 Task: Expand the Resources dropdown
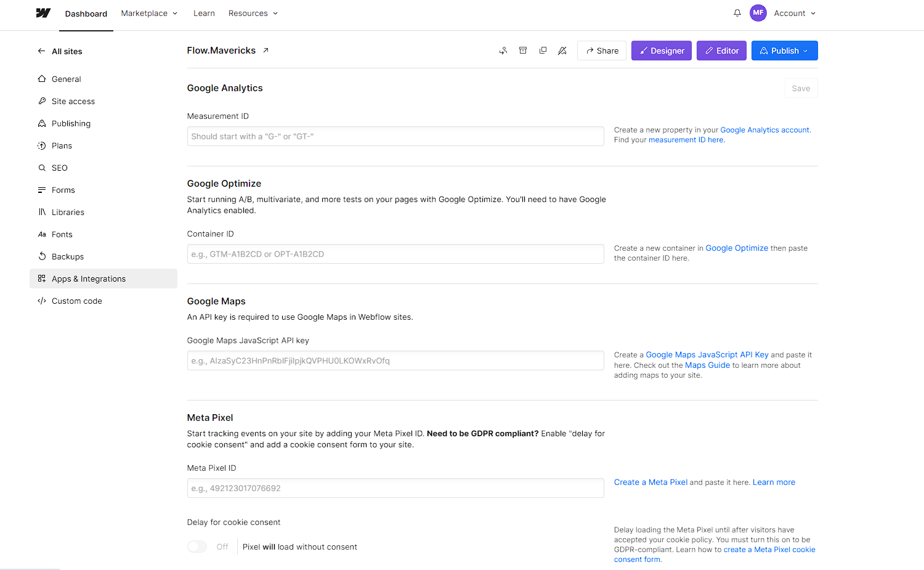[x=253, y=13]
